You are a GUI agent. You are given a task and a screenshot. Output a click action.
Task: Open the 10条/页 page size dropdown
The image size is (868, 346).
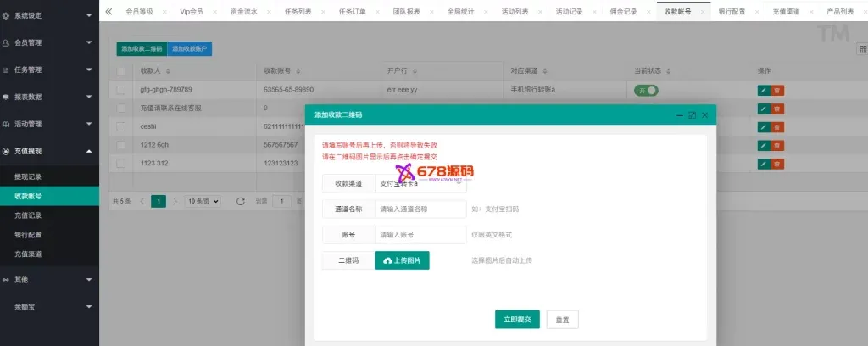pyautogui.click(x=203, y=201)
